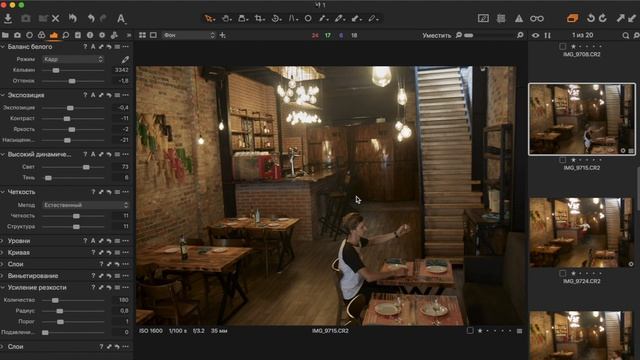Adjust the Кельвин slider
The width and height of the screenshot is (640, 360).
click(73, 70)
